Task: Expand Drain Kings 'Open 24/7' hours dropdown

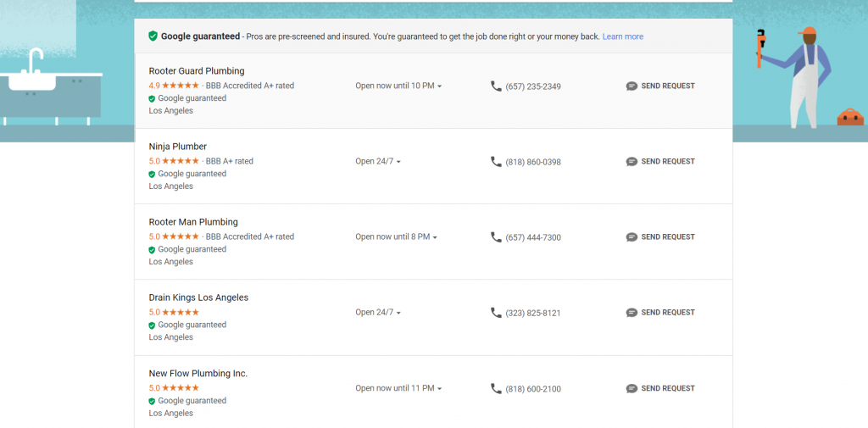Action: [378, 313]
